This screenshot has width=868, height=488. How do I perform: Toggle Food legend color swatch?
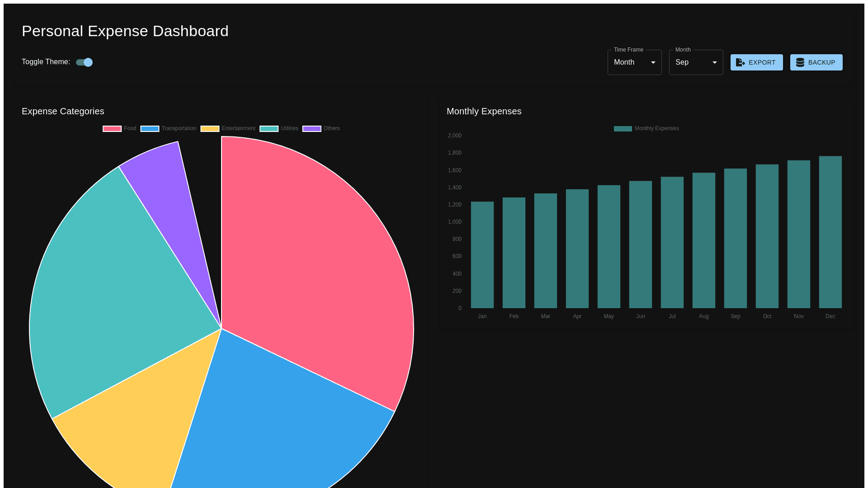tap(112, 129)
